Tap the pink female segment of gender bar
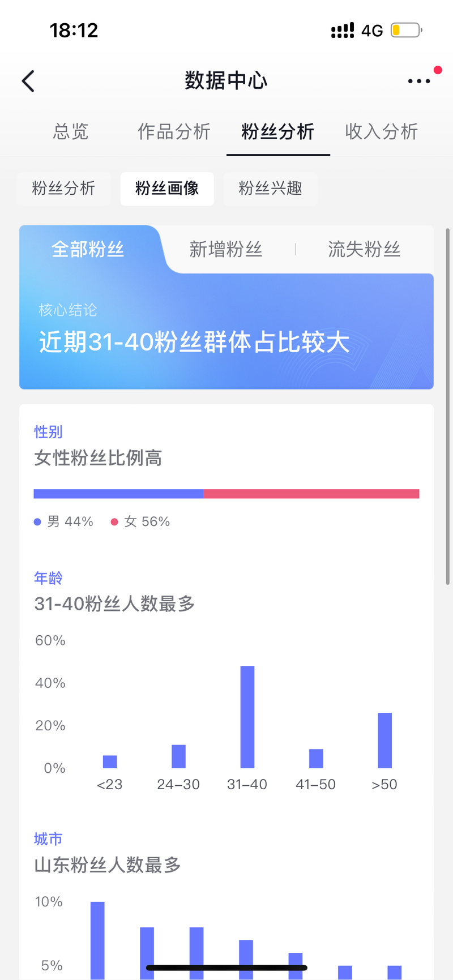453x980 pixels. 311,494
